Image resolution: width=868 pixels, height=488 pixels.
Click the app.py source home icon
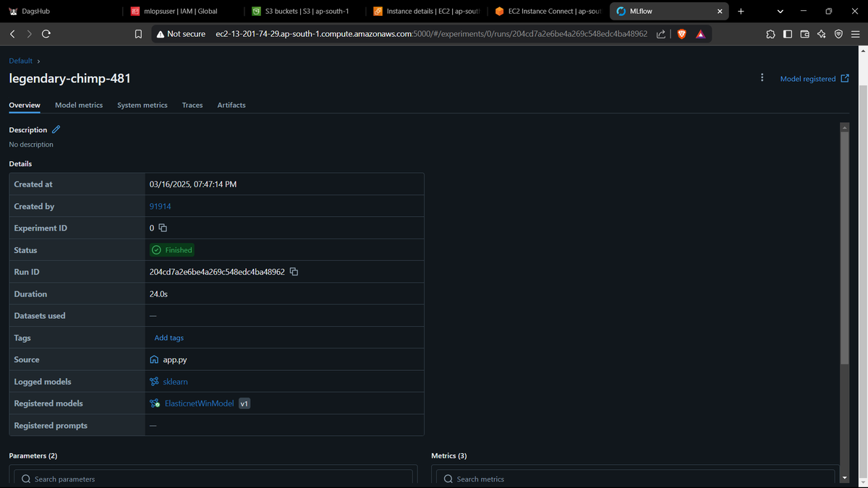[x=154, y=359]
